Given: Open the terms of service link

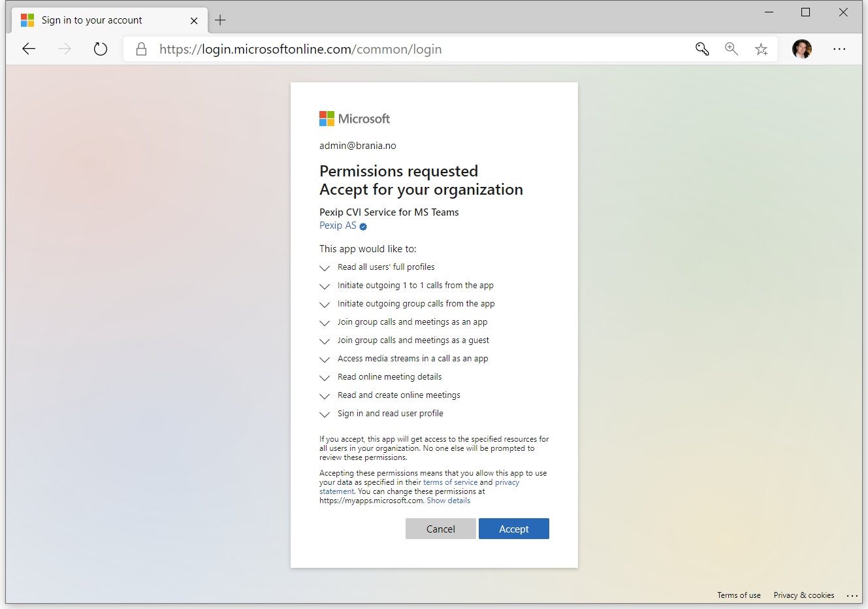Looking at the screenshot, I should 451,482.
